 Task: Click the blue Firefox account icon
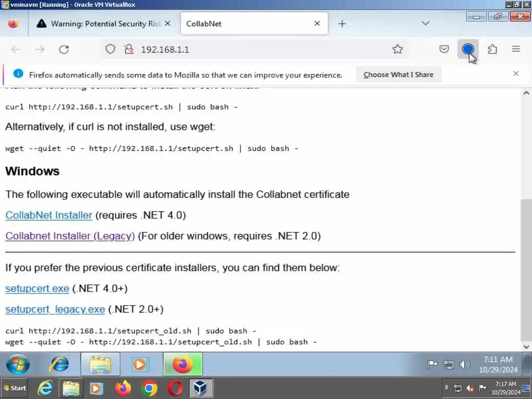[468, 49]
